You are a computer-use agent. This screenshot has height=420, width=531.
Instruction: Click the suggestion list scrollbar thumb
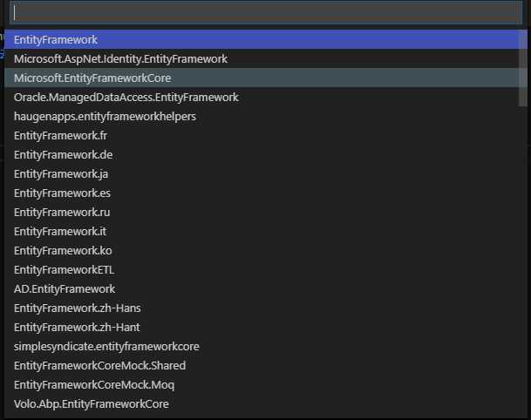(x=523, y=68)
